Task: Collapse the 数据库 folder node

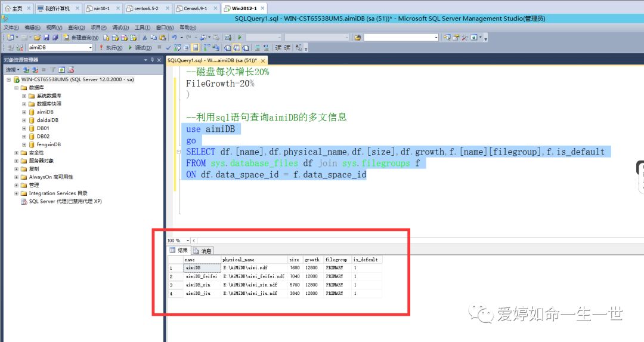Action: click(x=17, y=88)
